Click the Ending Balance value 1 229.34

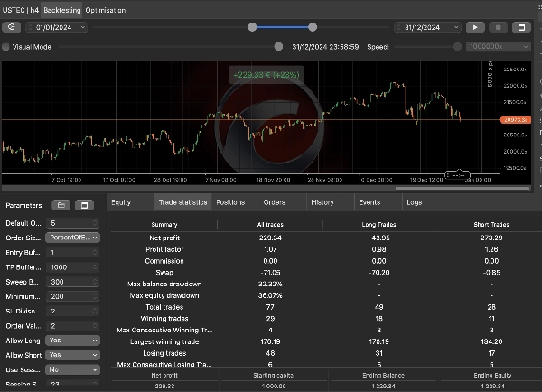pos(383,386)
